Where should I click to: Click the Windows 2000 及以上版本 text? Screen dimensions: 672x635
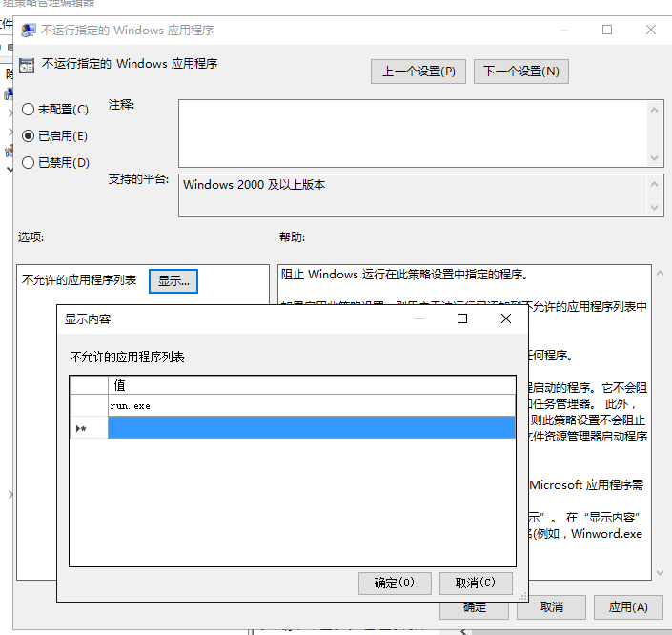coord(254,185)
